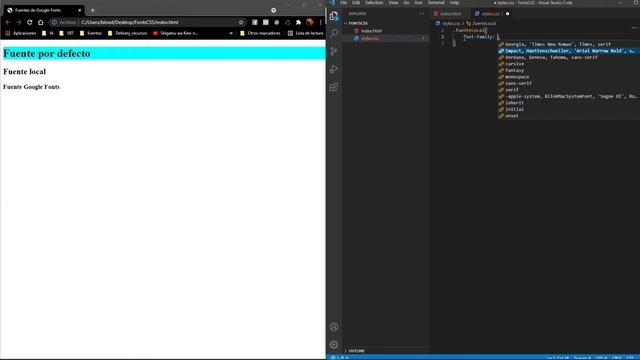Choose Georgia, 'Times New Roman' suggestion

[569, 44]
